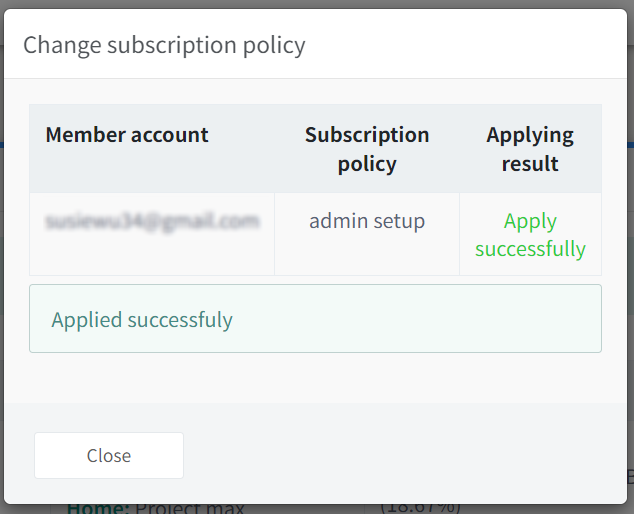Click blank dialog body below the success alert
The image size is (634, 514).
tap(315, 378)
